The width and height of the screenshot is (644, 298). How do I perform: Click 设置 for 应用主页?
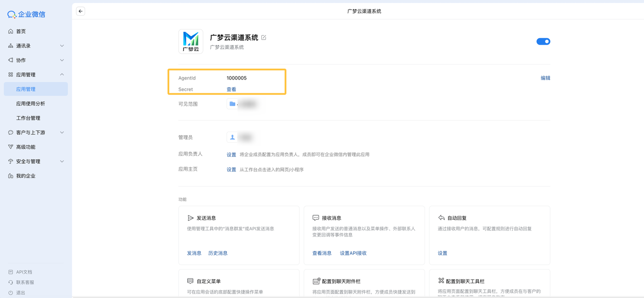tap(231, 170)
